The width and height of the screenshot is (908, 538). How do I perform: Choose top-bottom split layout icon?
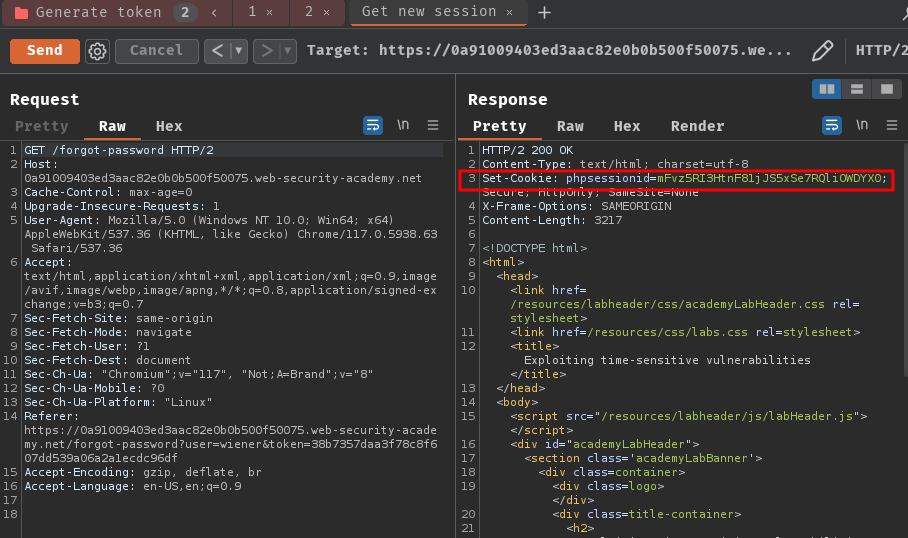857,89
